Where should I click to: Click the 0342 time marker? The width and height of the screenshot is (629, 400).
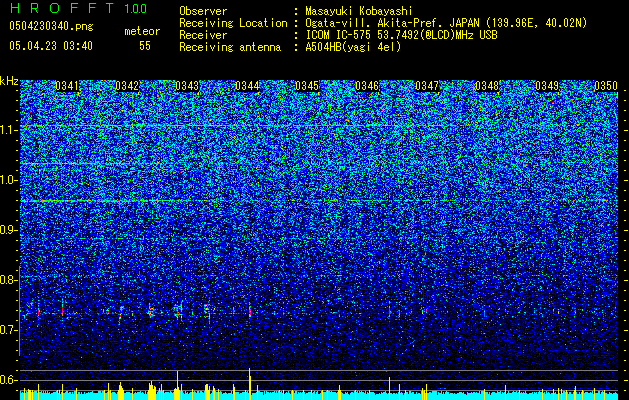coord(127,86)
